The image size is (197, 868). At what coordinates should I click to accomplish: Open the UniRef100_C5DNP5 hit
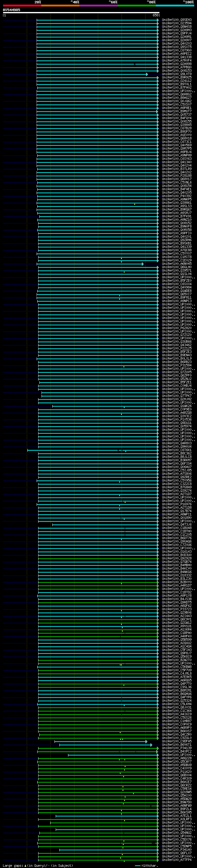tap(177, 846)
